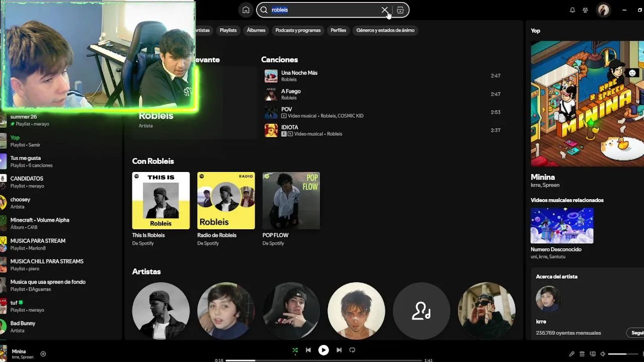Open the Browse icon in search bar
Screen dimensions: 644x362
(400, 10)
